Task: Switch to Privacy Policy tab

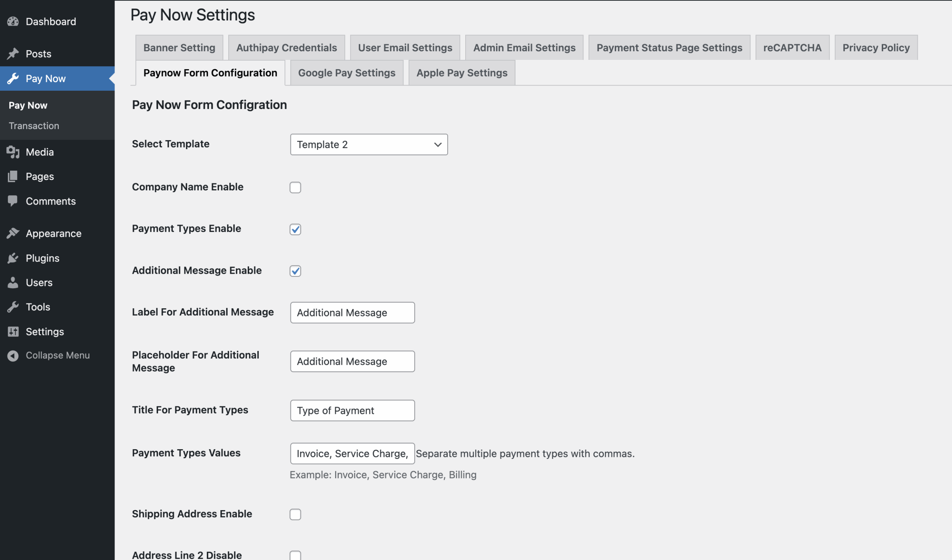Action: (876, 48)
